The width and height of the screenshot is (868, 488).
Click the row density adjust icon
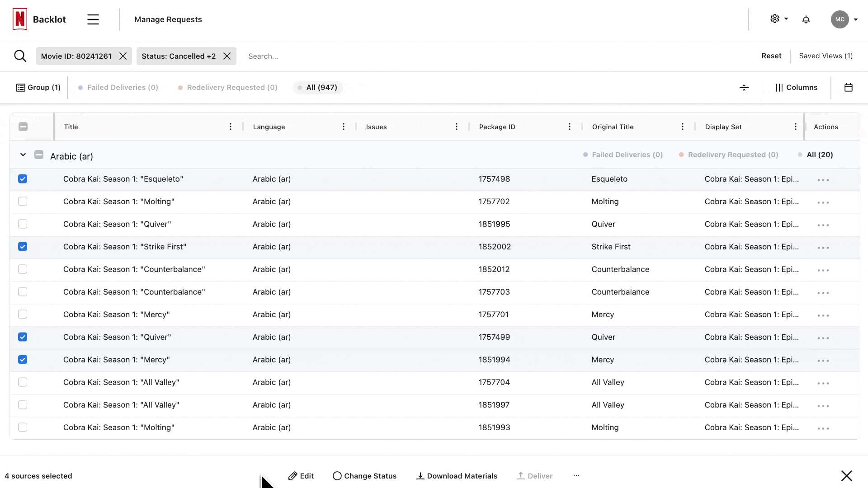(x=744, y=88)
